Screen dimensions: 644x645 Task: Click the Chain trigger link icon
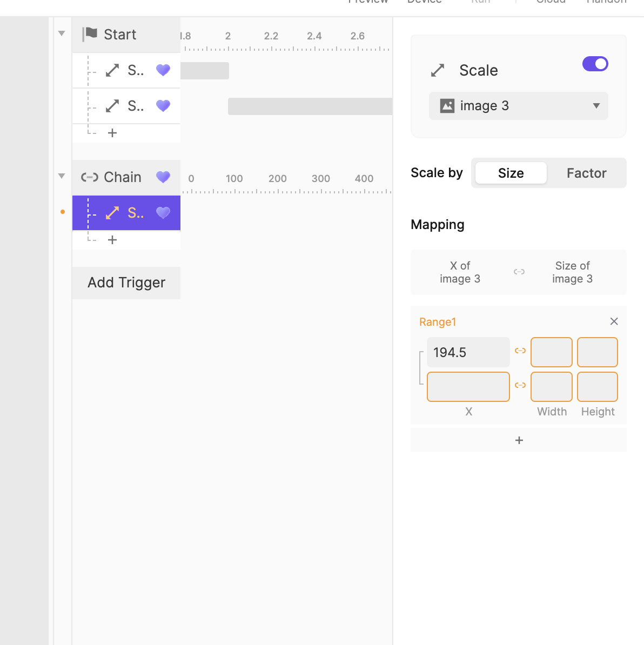click(x=90, y=177)
